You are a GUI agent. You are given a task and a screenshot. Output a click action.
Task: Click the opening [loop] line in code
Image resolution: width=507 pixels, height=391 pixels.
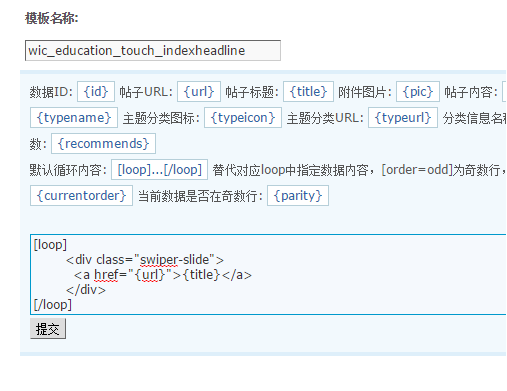click(x=50, y=245)
